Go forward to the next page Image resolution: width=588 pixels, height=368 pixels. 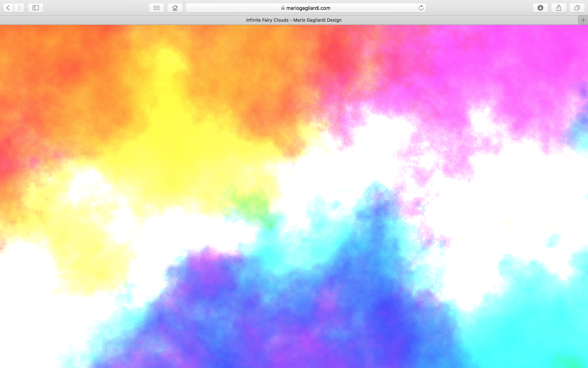pos(19,8)
